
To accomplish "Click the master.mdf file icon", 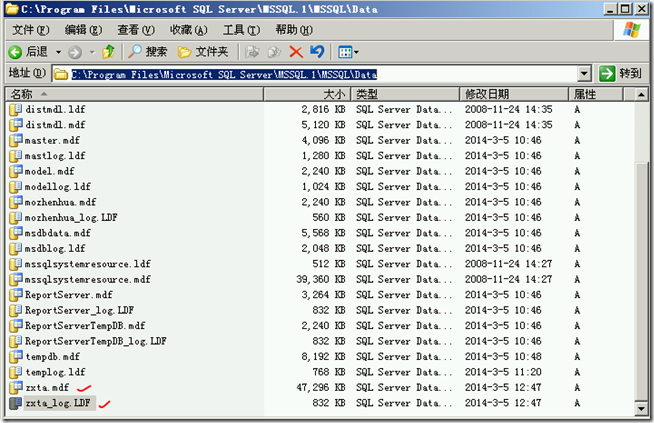I will click(x=16, y=140).
